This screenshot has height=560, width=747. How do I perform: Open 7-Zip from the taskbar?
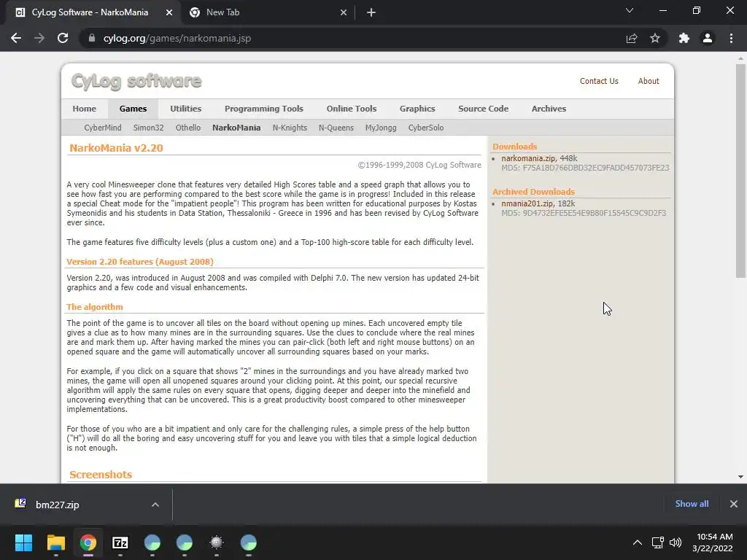120,542
